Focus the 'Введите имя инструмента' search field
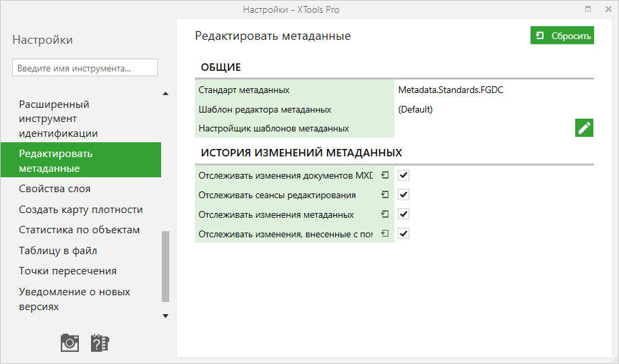The image size is (619, 364). point(85,68)
